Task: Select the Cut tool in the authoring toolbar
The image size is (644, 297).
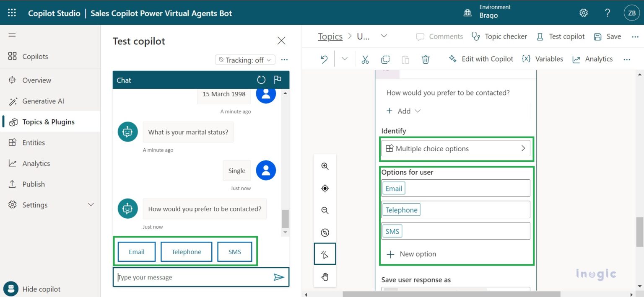Action: point(365,59)
